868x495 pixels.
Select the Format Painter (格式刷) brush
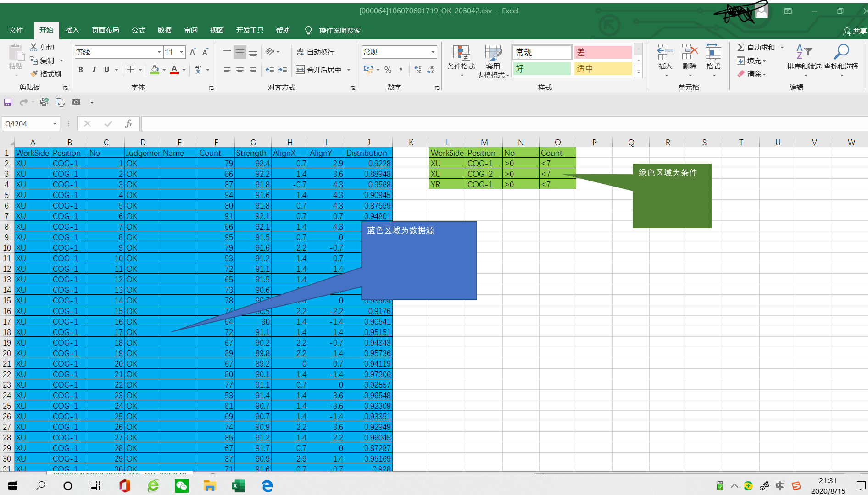34,74
